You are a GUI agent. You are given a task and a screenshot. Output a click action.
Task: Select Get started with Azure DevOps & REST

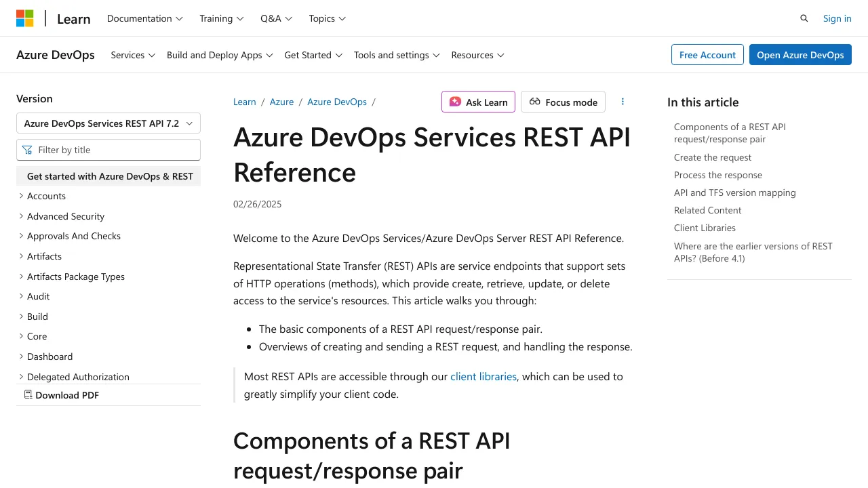coord(108,176)
